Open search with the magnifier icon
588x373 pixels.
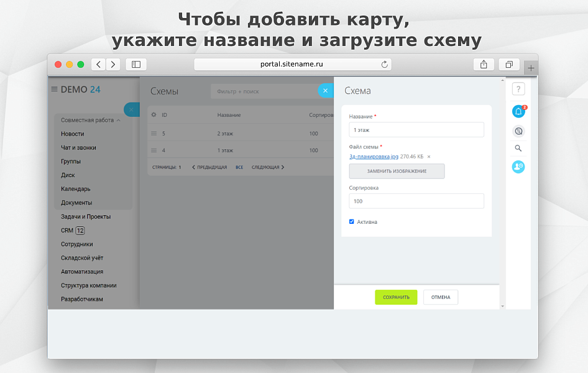tap(518, 149)
